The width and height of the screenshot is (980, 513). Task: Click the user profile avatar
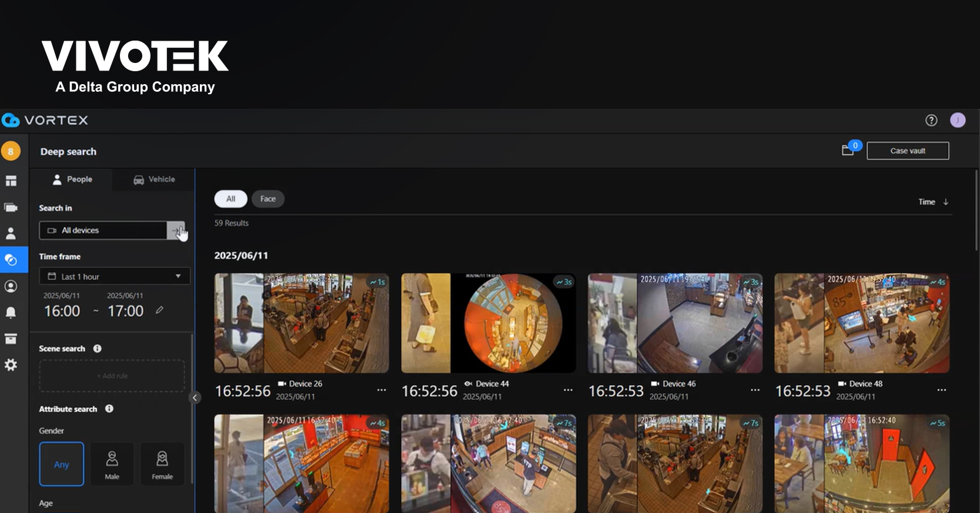coord(958,120)
